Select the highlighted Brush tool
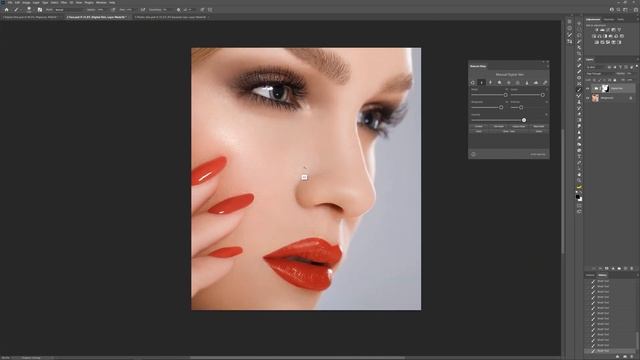Image resolution: width=640 pixels, height=360 pixels. 579,90
